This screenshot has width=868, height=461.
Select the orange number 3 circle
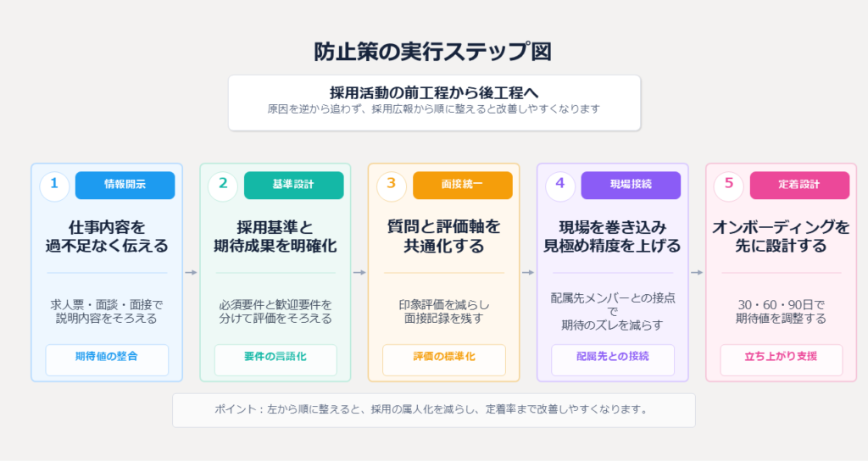coord(392,185)
